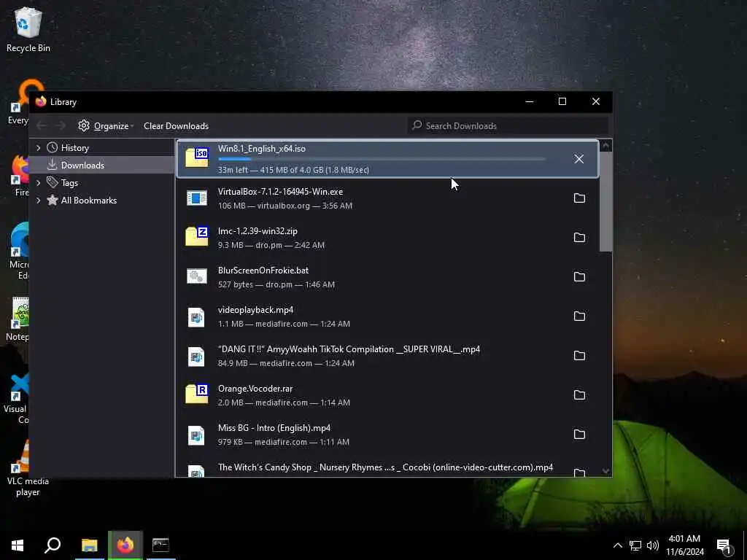Go back in Library navigation
The image size is (747, 560).
[42, 125]
